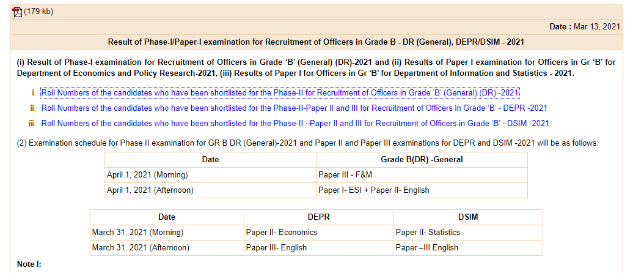644x273 pixels.
Task: Open the DSIM-2021 shortlisted roll numbers link
Action: [295, 123]
